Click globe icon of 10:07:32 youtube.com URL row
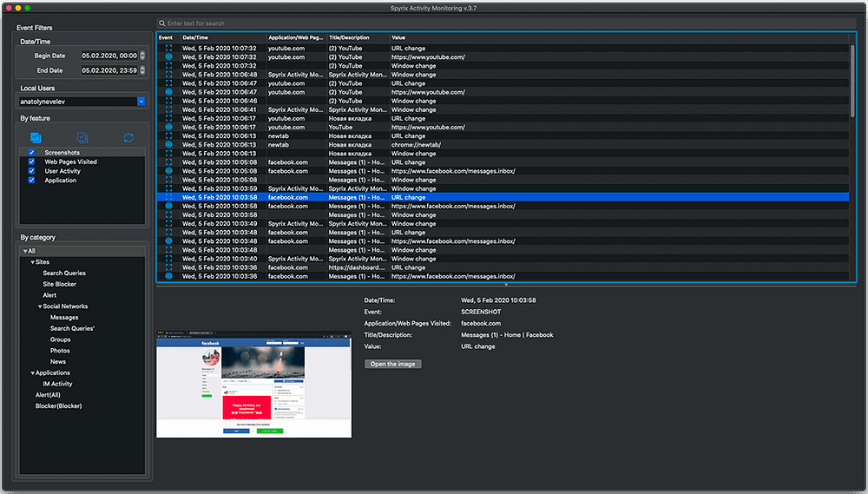Viewport: 868px width, 494px height. click(x=168, y=56)
